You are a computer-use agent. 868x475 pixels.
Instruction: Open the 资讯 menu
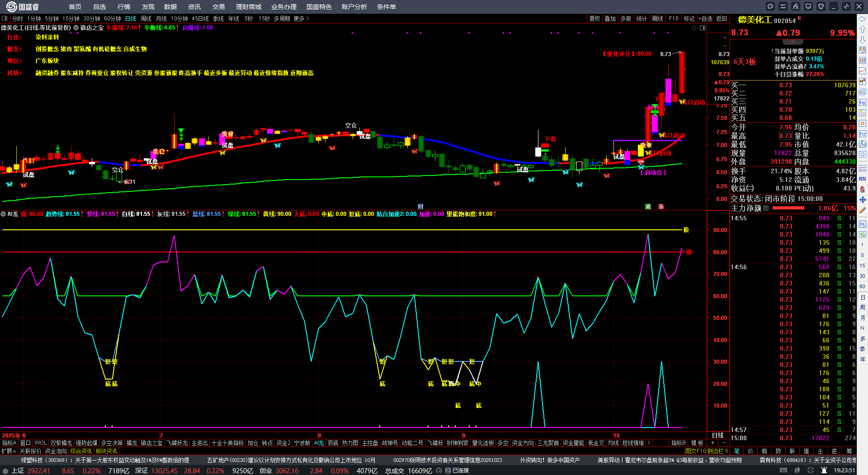tap(194, 7)
